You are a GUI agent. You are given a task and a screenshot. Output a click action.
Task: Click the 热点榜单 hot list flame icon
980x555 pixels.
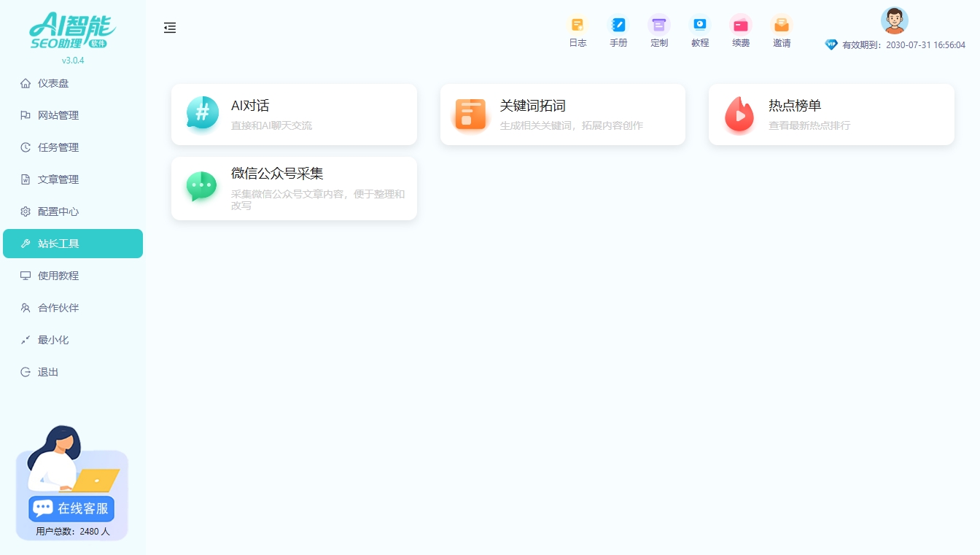(739, 113)
